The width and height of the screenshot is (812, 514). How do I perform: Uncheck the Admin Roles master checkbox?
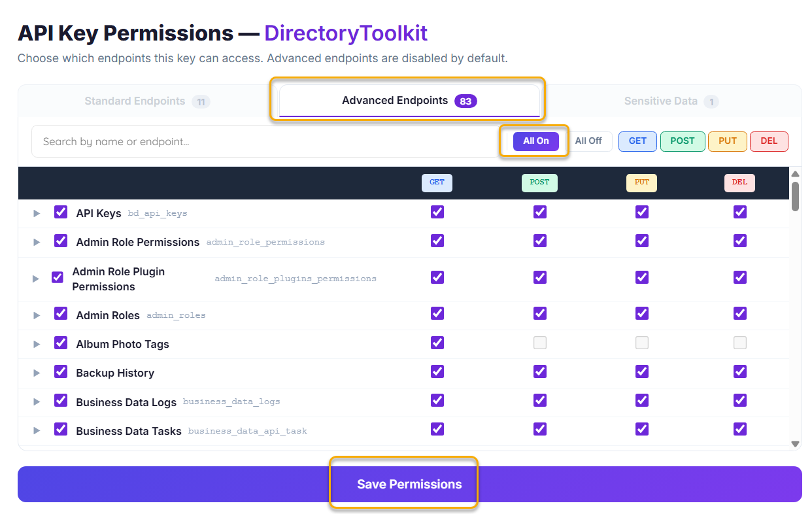click(x=61, y=314)
